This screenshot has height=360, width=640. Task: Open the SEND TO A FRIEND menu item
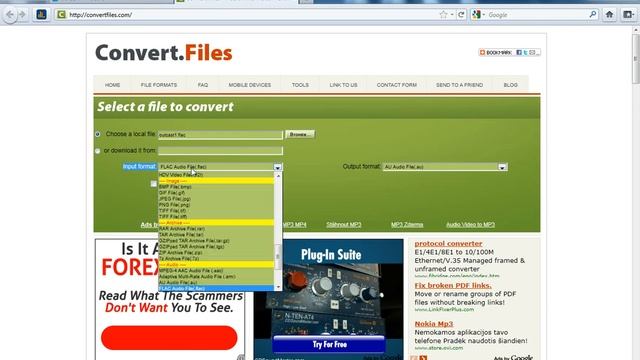(x=460, y=85)
